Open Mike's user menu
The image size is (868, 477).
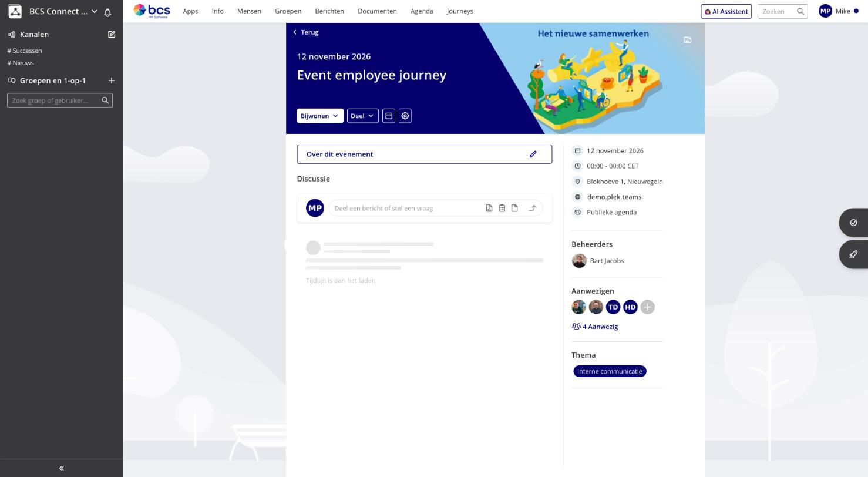pos(839,11)
